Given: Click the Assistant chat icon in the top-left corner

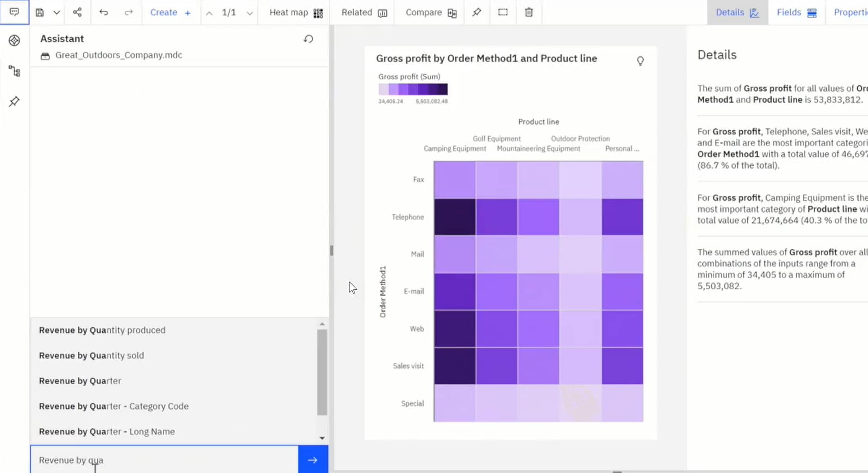Looking at the screenshot, I should point(14,12).
